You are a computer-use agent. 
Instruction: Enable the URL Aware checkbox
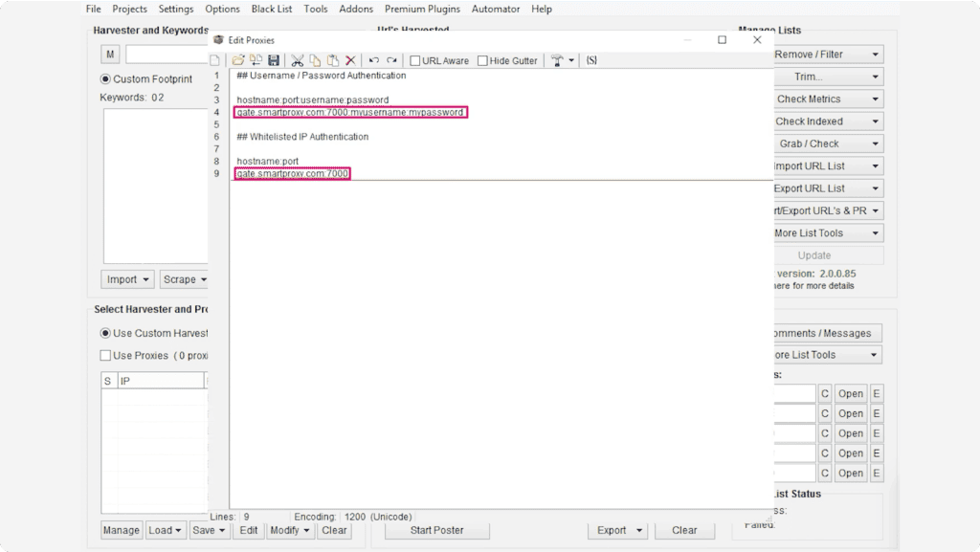point(415,61)
